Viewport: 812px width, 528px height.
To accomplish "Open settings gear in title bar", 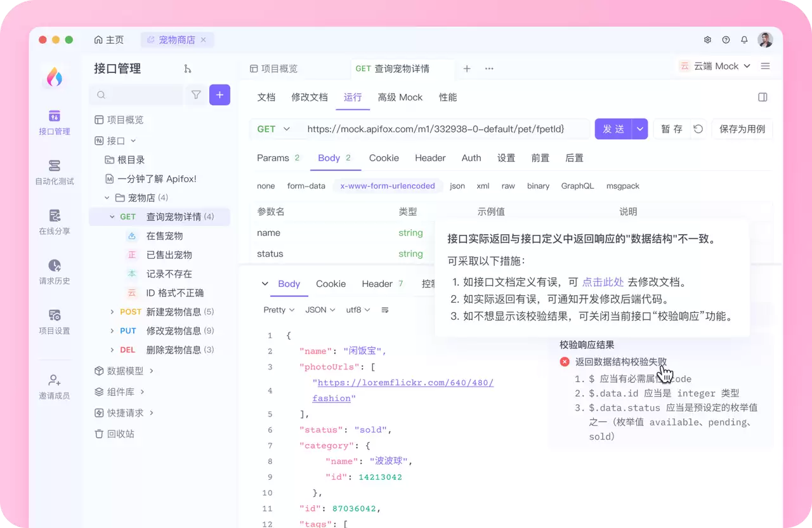I will pyautogui.click(x=707, y=40).
